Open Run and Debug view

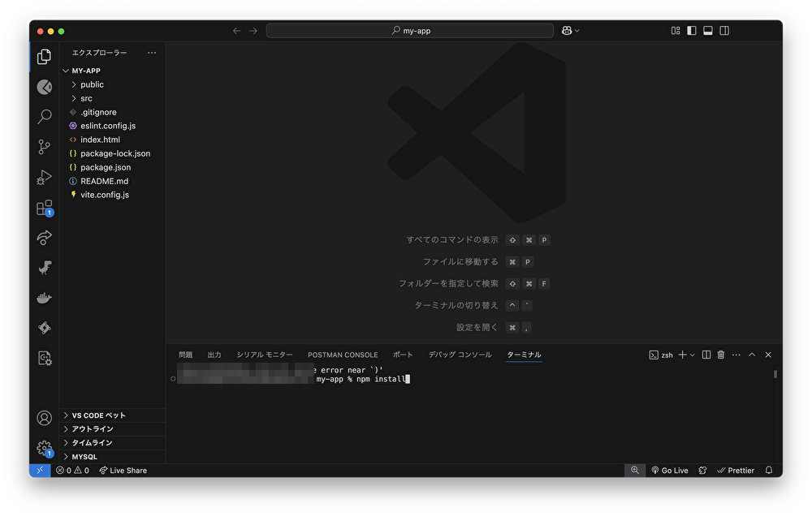click(x=45, y=178)
